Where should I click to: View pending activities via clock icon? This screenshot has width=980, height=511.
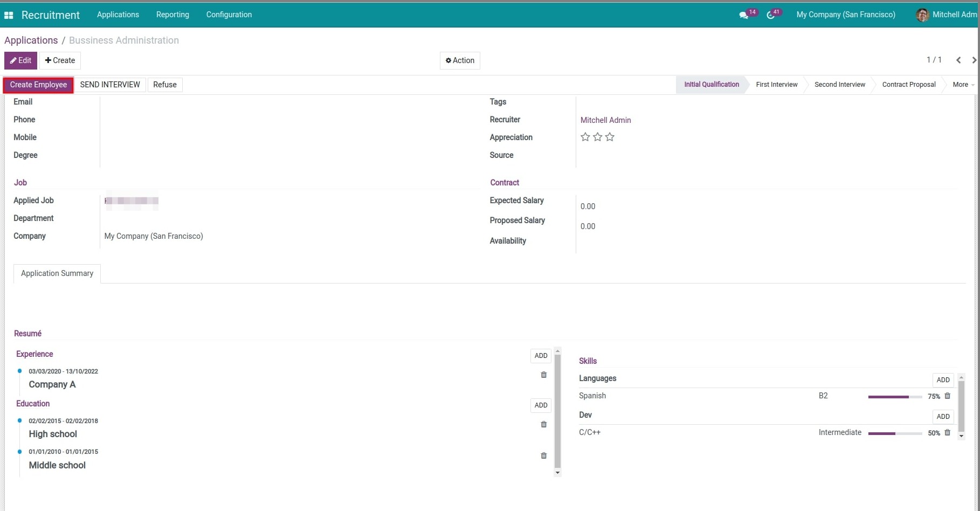click(x=770, y=15)
